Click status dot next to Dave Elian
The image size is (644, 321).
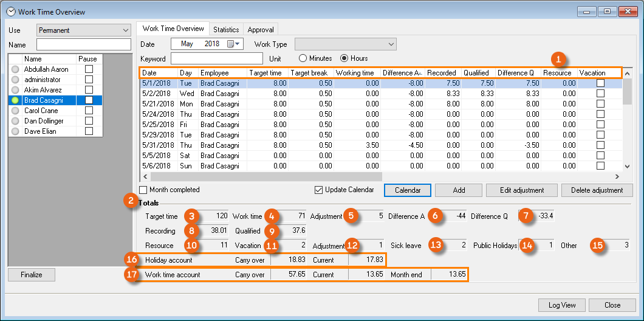[16, 131]
